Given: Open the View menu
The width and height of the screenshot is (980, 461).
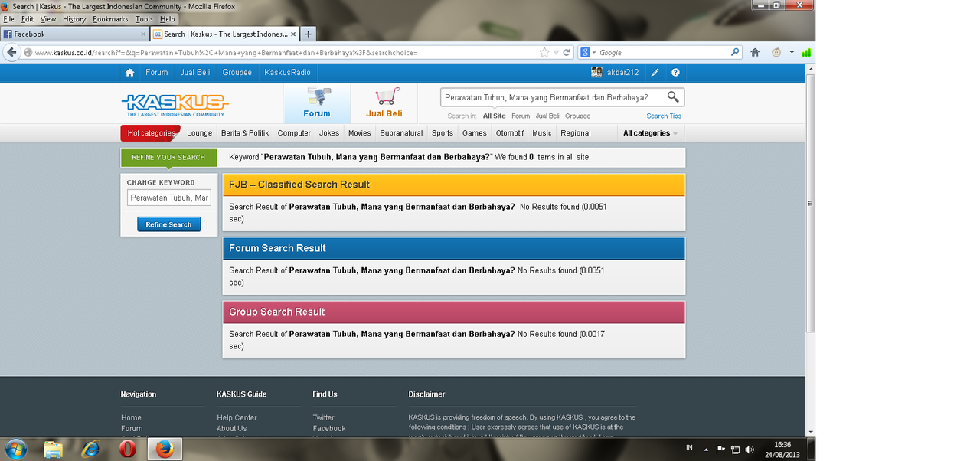Looking at the screenshot, I should (x=48, y=19).
